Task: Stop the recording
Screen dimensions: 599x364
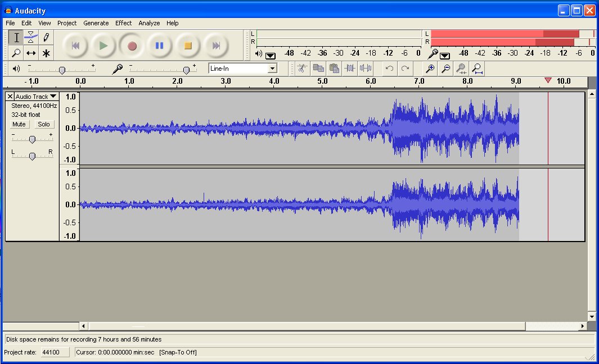Action: click(x=187, y=46)
